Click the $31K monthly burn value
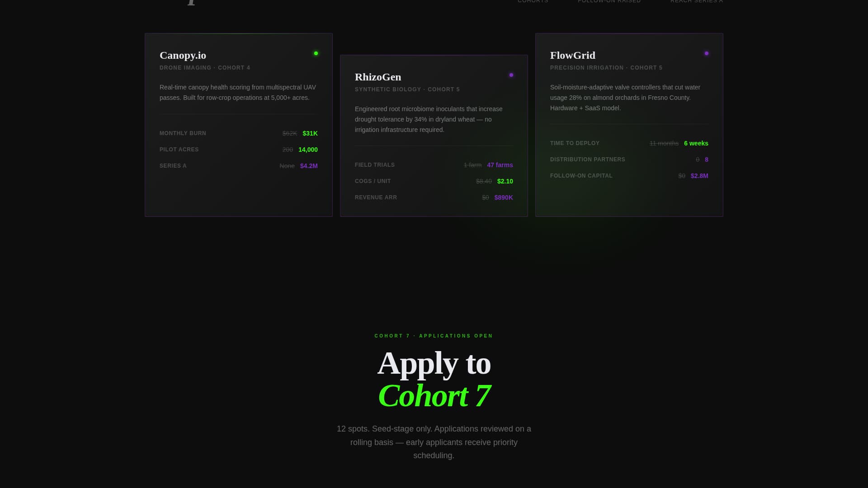This screenshot has width=868, height=488. pos(310,133)
